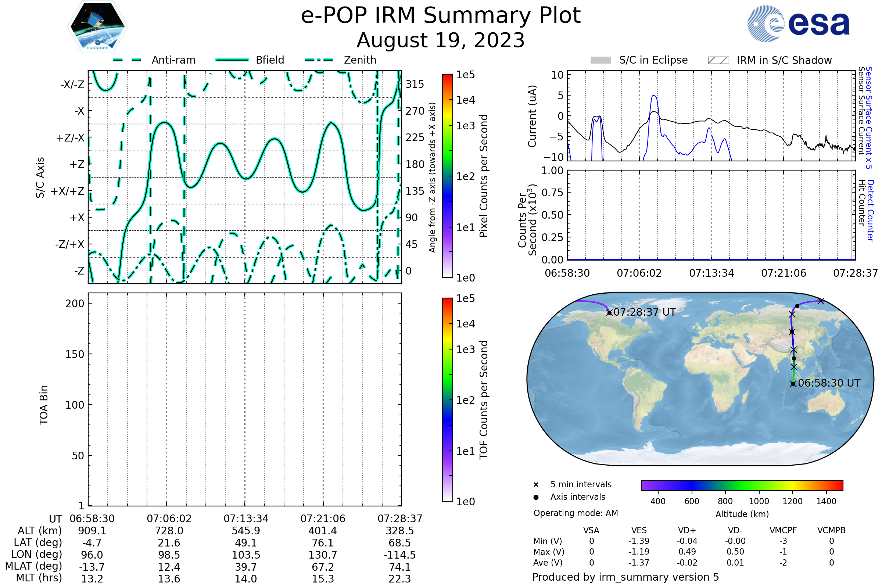Click the TOF Counts per Second colorbar
882x588 pixels.
(447, 399)
